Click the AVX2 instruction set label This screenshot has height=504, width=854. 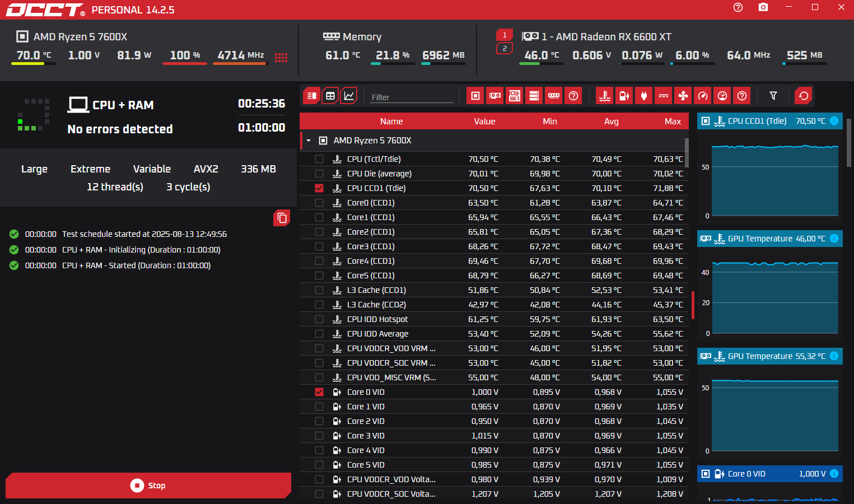[x=206, y=169]
